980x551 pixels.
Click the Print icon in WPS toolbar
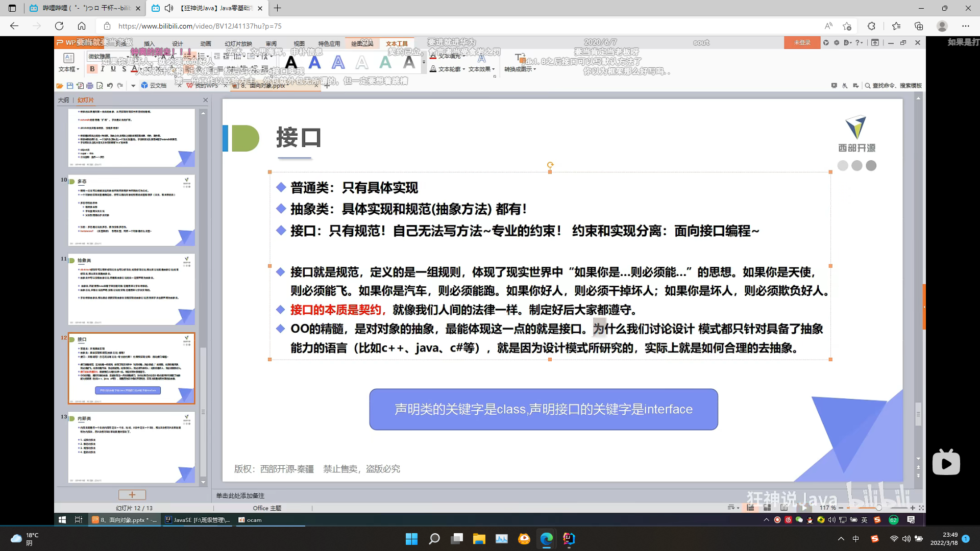click(90, 86)
